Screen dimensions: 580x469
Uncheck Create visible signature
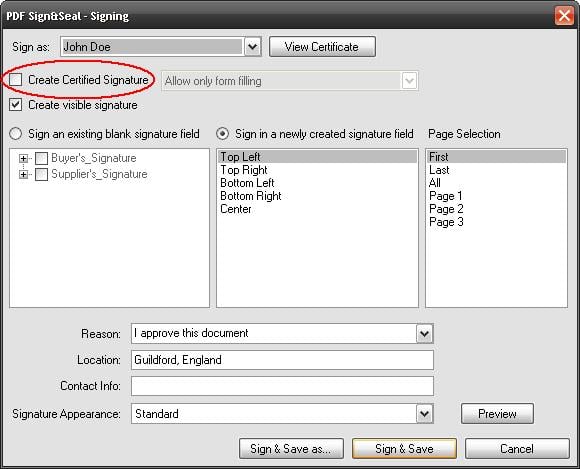click(16, 105)
